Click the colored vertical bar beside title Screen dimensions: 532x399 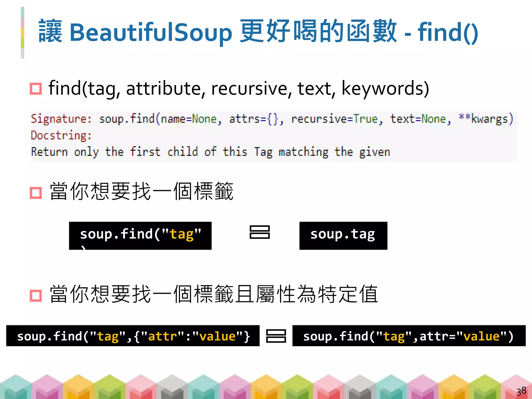point(23,32)
